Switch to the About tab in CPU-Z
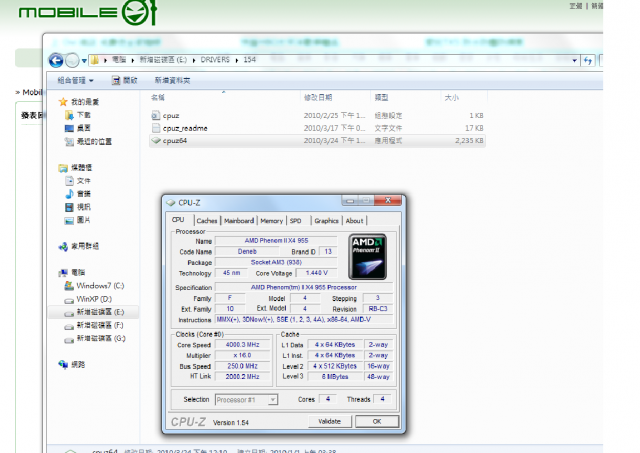The image size is (640, 453). (354, 221)
